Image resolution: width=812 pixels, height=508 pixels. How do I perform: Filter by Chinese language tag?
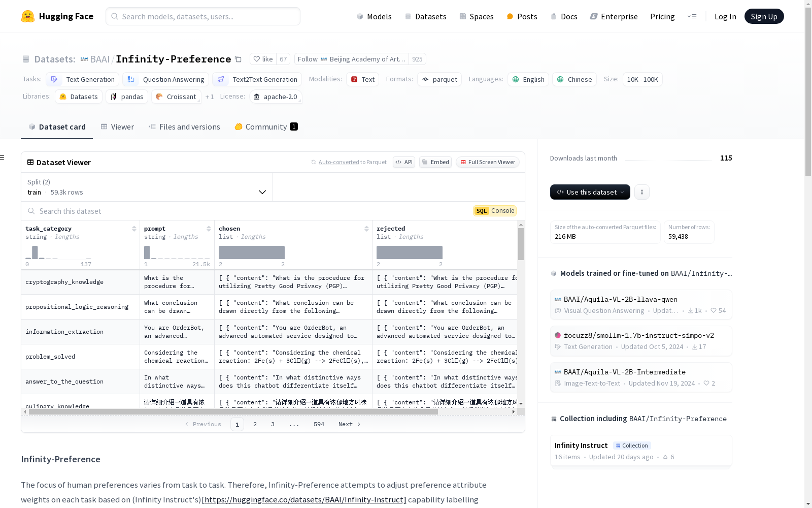[x=574, y=79]
